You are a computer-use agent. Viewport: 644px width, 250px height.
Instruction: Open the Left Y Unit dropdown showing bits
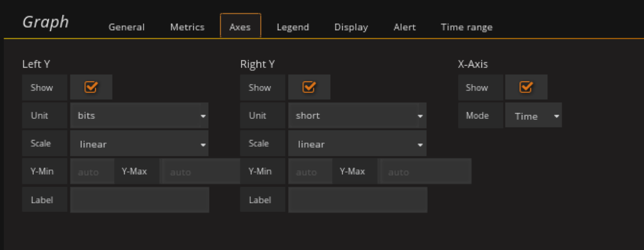pos(139,116)
